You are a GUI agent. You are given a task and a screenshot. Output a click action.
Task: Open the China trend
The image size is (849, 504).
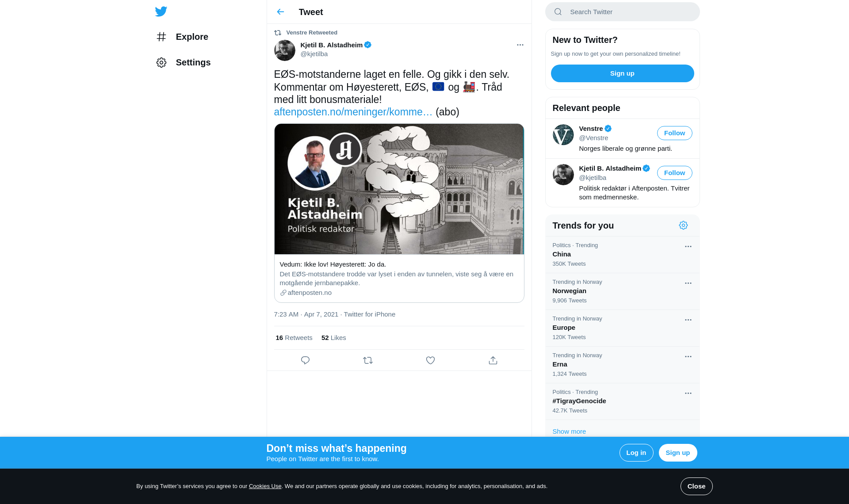click(622, 255)
